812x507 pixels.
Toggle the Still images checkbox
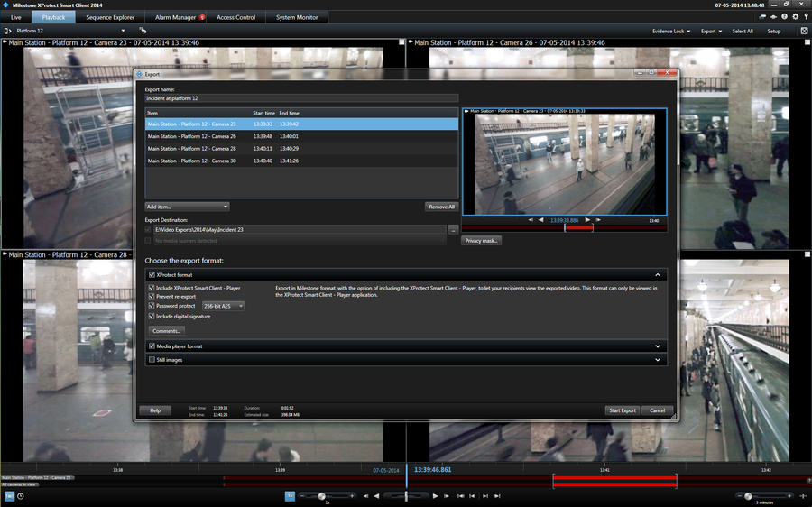152,360
